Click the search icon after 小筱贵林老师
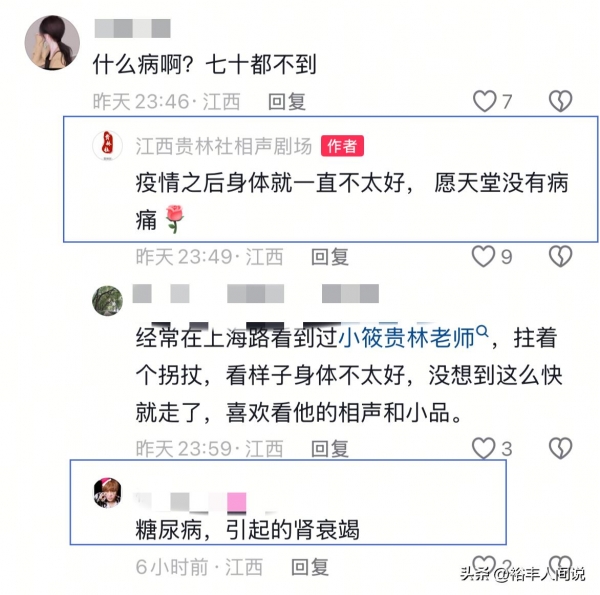Screen dimensions: 600x595 click(483, 331)
